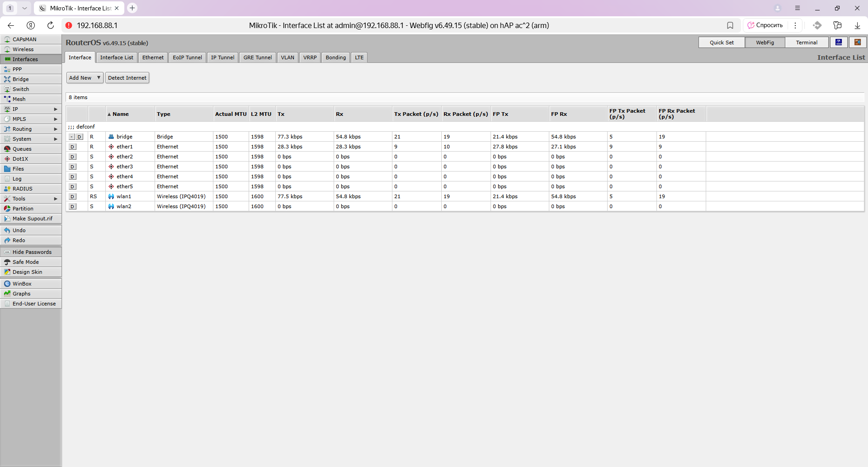The width and height of the screenshot is (868, 467).
Task: Expand the System submenu
Action: (x=31, y=139)
